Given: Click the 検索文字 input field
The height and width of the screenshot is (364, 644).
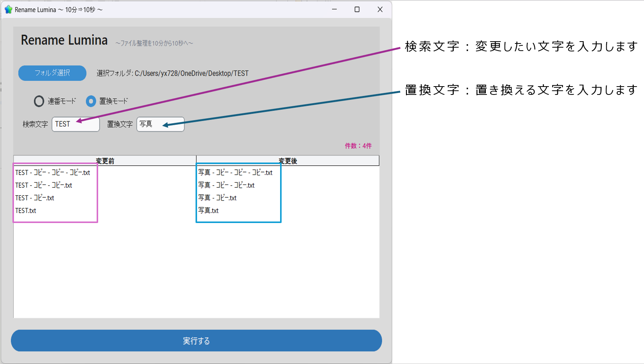Looking at the screenshot, I should click(x=75, y=124).
